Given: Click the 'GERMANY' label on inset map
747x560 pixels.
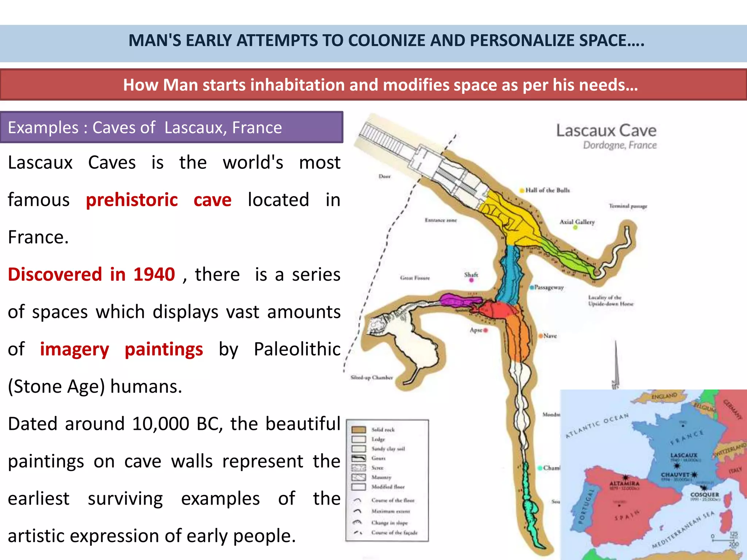Looking at the screenshot, I should [733, 410].
